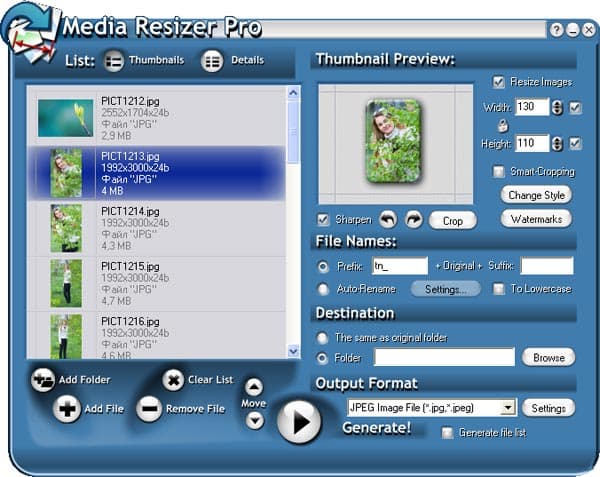600x477 pixels.
Task: Open the Output Format dropdown
Action: [508, 408]
